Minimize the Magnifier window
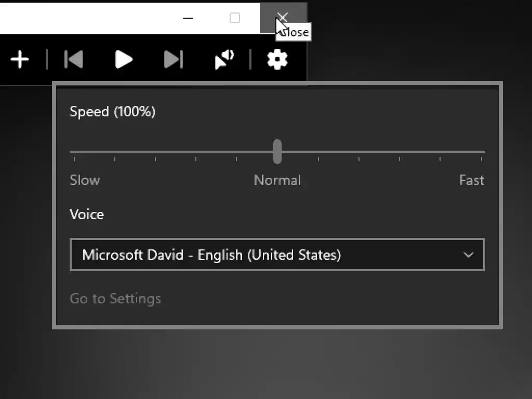Screen dimensions: 532x399 (188, 18)
